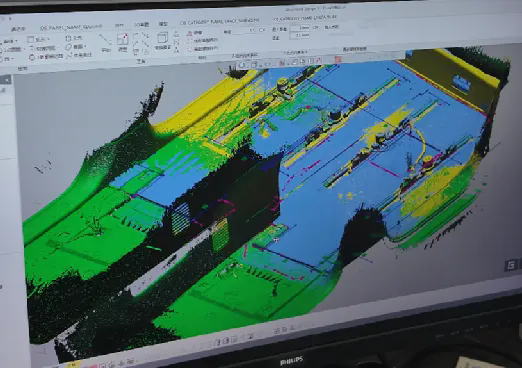Click the box display icon in viewport toolbar
The image size is (522, 368).
pyautogui.click(x=254, y=64)
